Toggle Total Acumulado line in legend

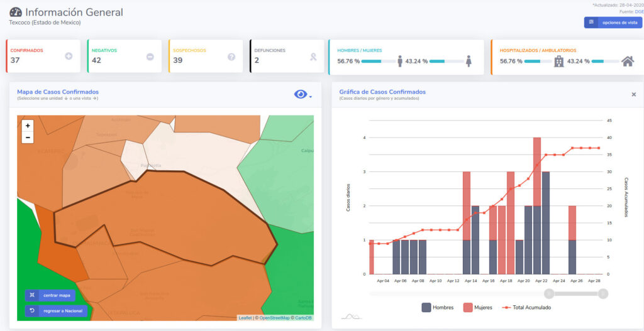click(526, 307)
